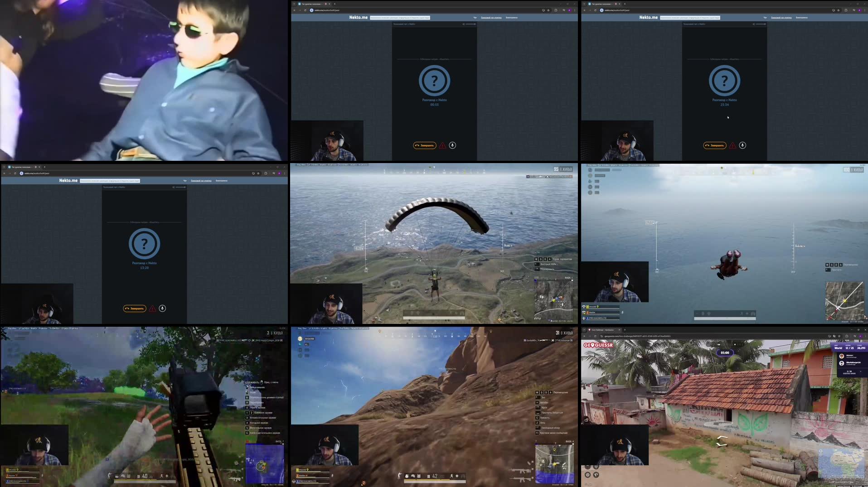Report the stranger in the 00:55 call

[x=443, y=145]
